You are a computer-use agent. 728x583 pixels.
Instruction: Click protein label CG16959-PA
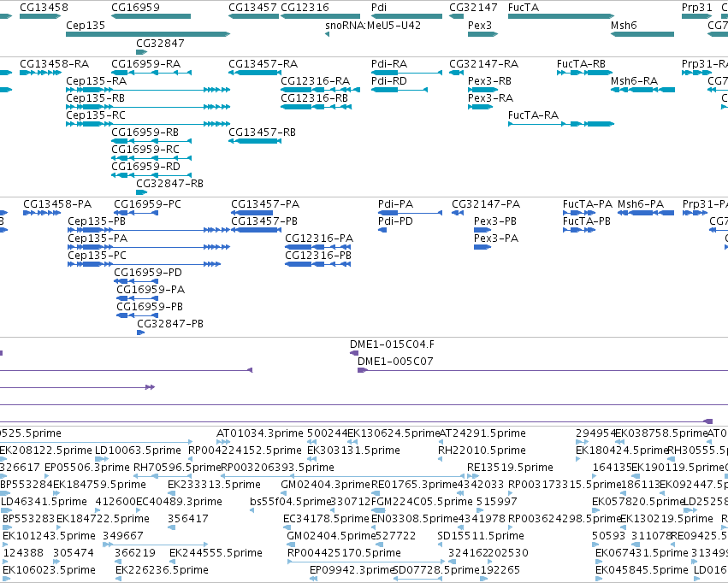click(151, 290)
